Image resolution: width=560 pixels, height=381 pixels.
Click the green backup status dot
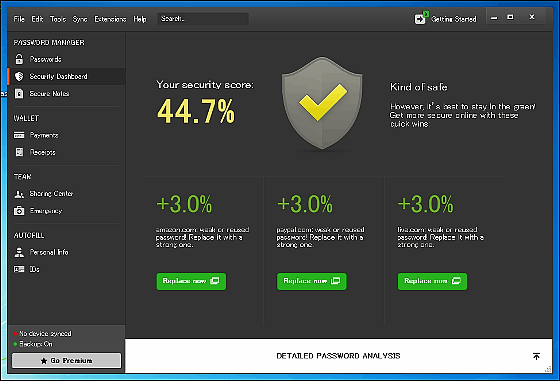click(15, 344)
